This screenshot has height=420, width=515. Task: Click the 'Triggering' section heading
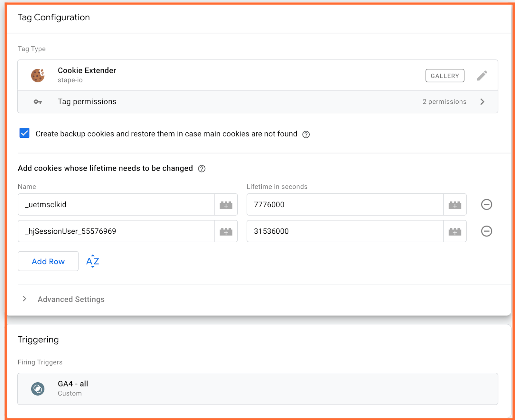click(38, 340)
